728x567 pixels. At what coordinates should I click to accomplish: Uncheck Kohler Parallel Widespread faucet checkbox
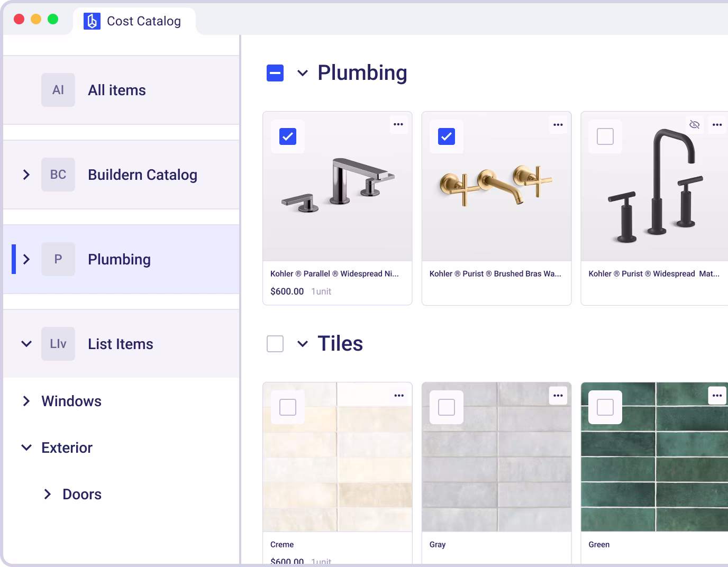pos(288,136)
